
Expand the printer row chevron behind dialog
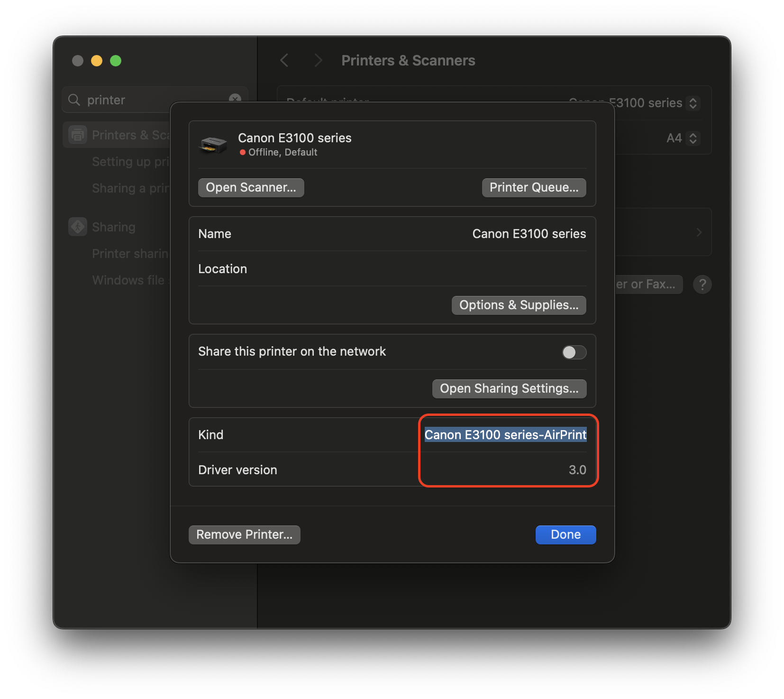coord(699,232)
